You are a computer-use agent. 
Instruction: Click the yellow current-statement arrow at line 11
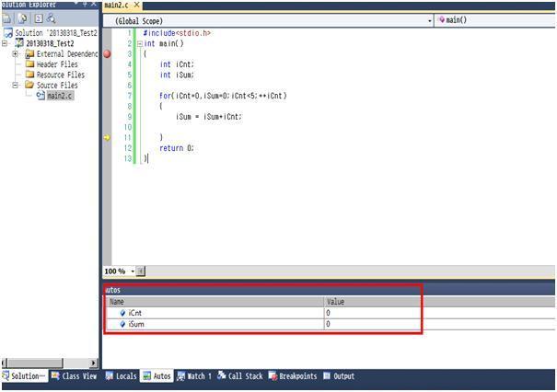[107, 138]
